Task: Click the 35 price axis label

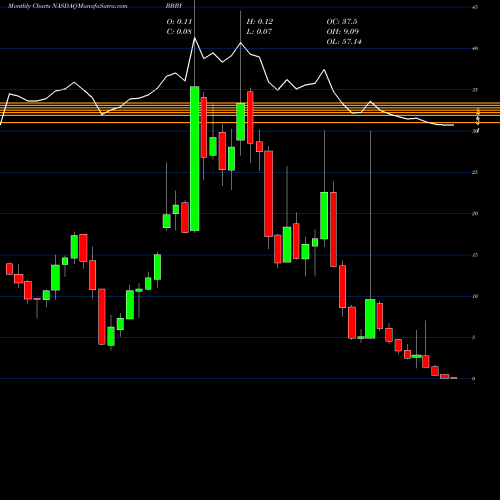Action: (x=475, y=90)
